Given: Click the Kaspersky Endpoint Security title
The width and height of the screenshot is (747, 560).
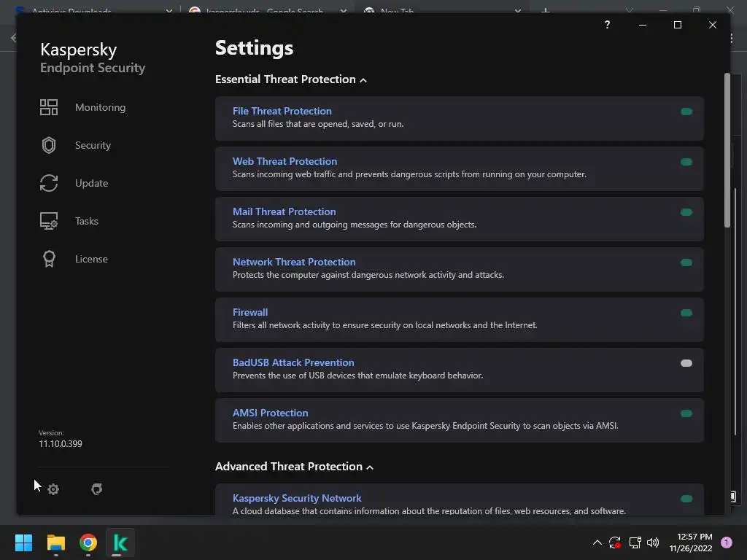Looking at the screenshot, I should (93, 58).
